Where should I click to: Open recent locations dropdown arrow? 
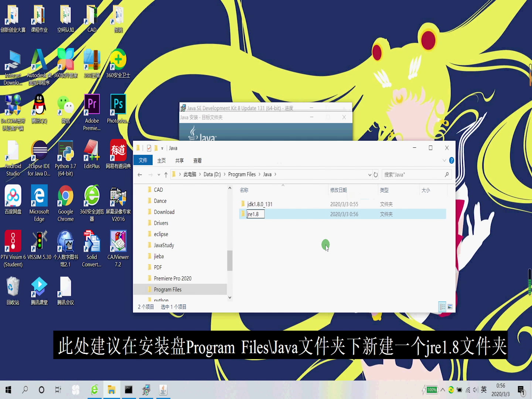pyautogui.click(x=158, y=175)
